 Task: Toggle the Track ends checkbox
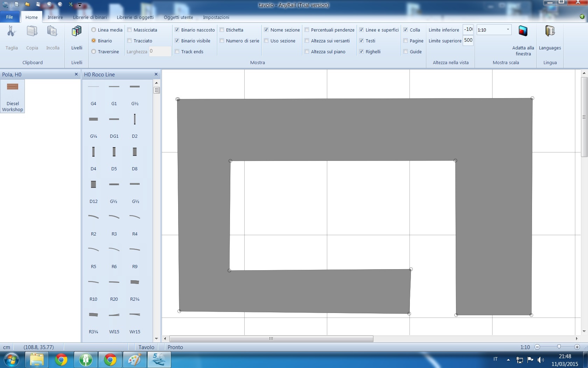(x=177, y=52)
